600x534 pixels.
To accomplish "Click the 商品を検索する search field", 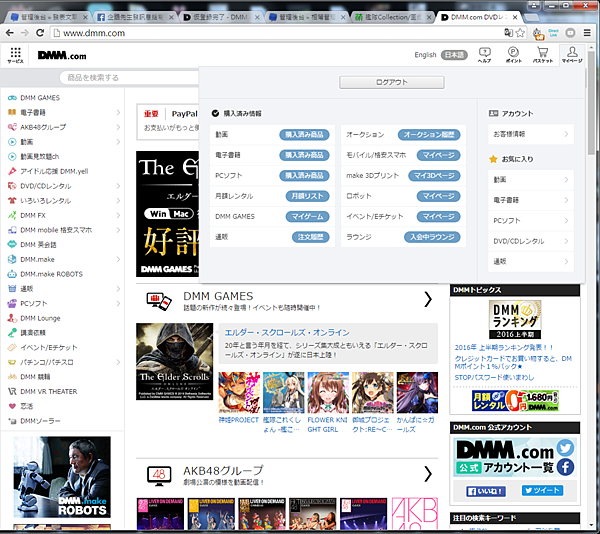I will click(130, 78).
